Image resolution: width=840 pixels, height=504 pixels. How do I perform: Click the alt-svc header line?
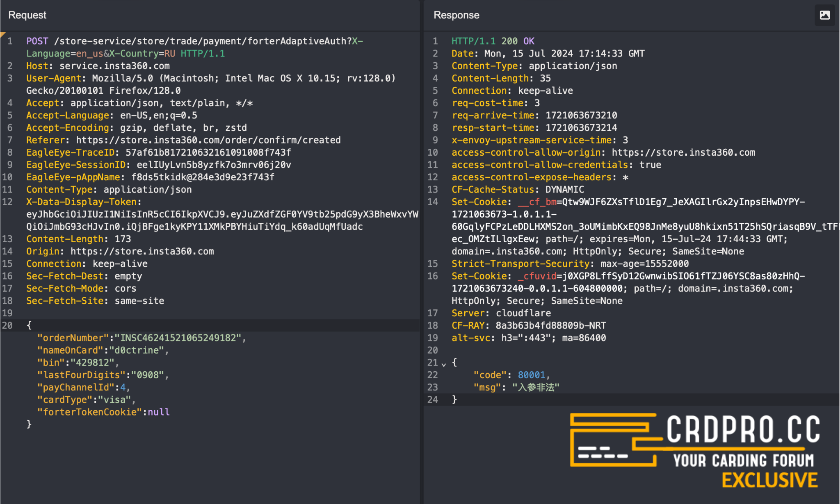[529, 338]
